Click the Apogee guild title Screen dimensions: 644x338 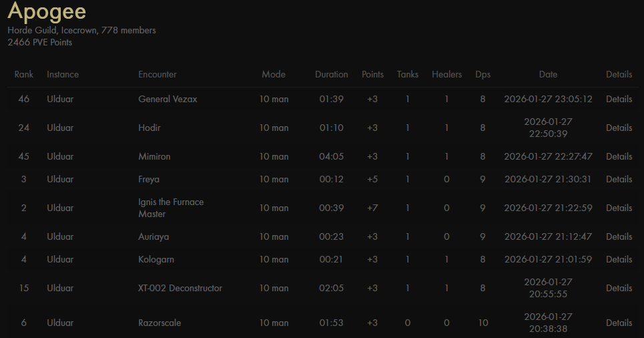[x=47, y=11]
